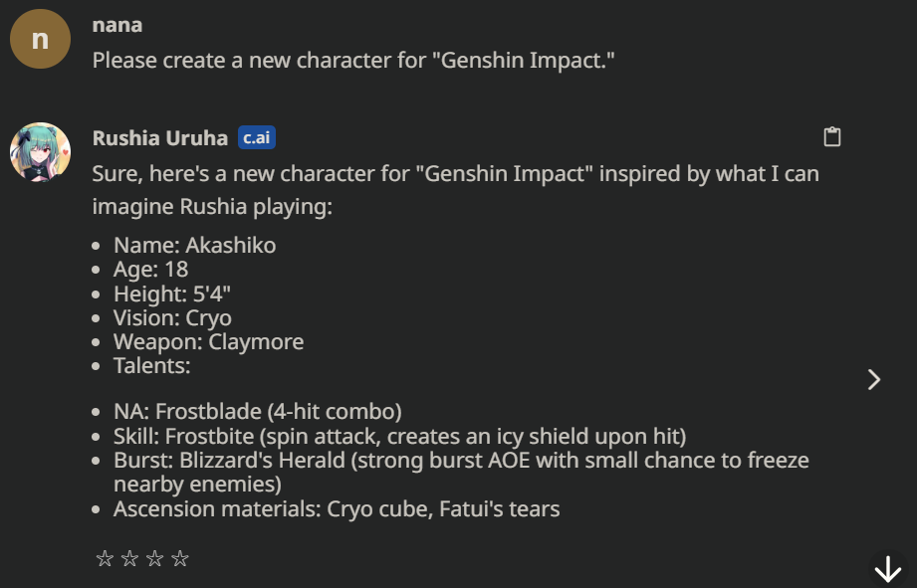Click the nana username
Viewport: 917px width, 588px height.
116,25
